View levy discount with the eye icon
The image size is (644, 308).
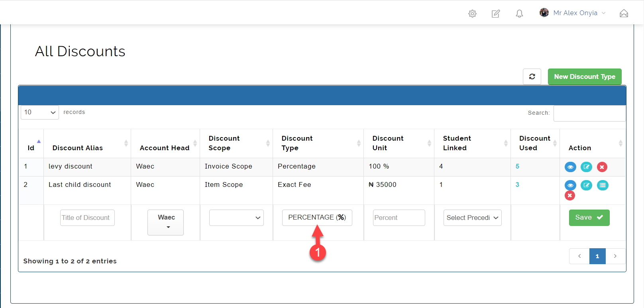[570, 167]
